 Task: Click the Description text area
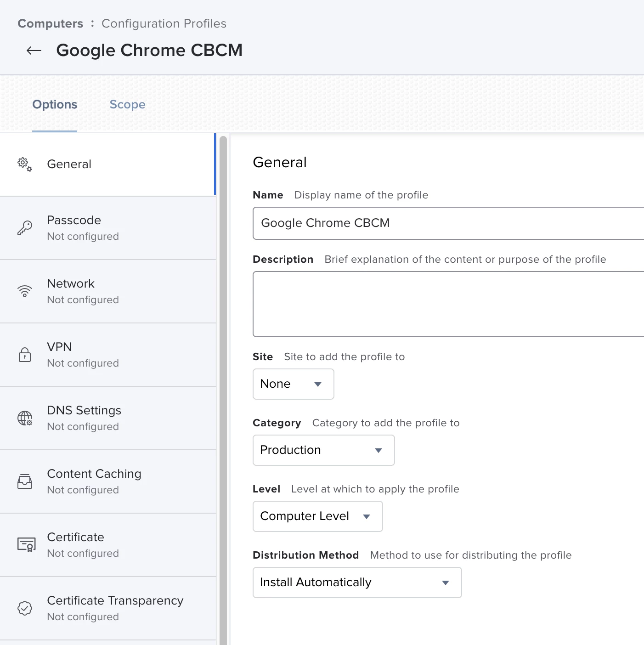coord(448,304)
